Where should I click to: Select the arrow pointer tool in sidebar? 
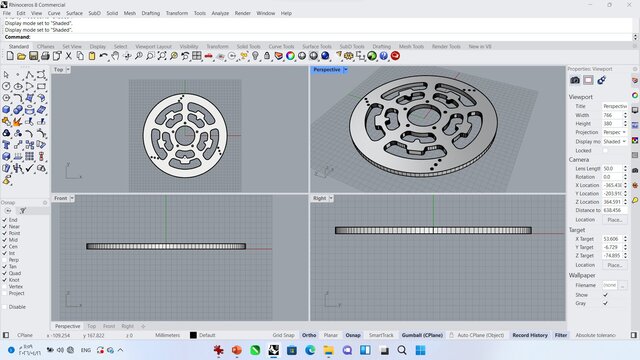(x=6, y=75)
